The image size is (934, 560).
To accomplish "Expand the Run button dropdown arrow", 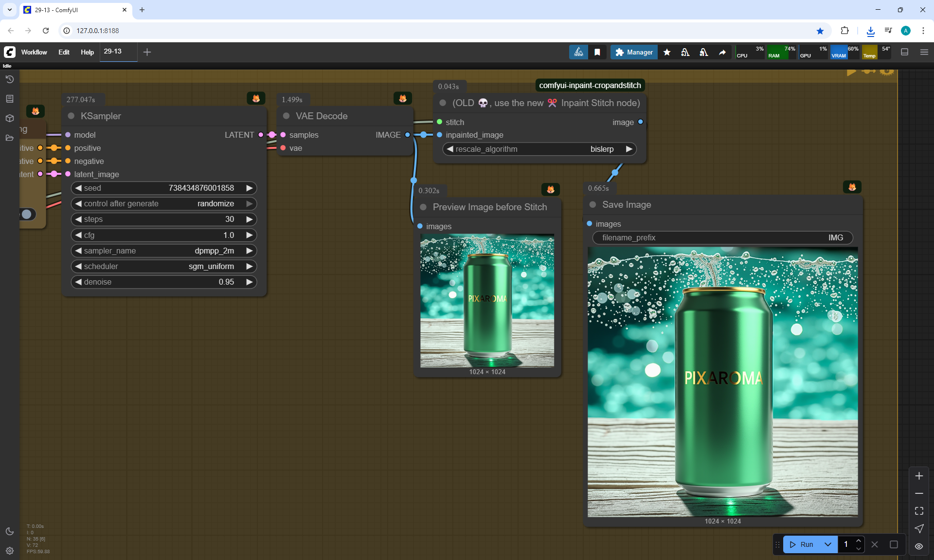I will click(828, 544).
